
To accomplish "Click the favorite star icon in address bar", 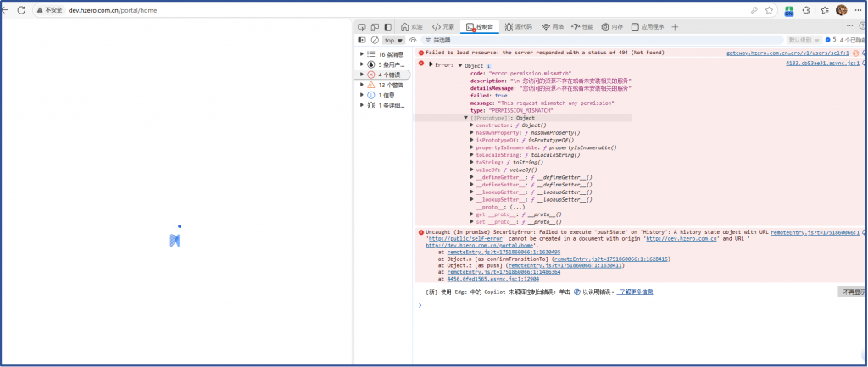I will pyautogui.click(x=770, y=9).
